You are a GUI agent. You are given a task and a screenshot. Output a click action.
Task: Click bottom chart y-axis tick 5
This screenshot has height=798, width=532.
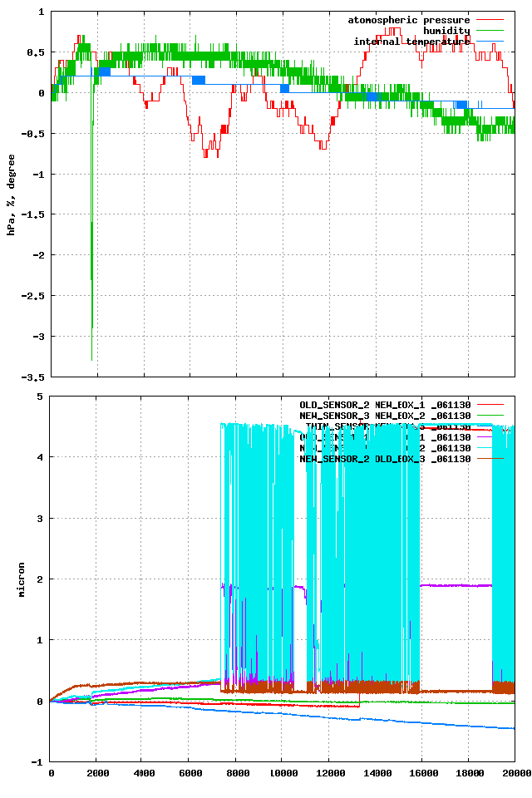click(x=41, y=397)
